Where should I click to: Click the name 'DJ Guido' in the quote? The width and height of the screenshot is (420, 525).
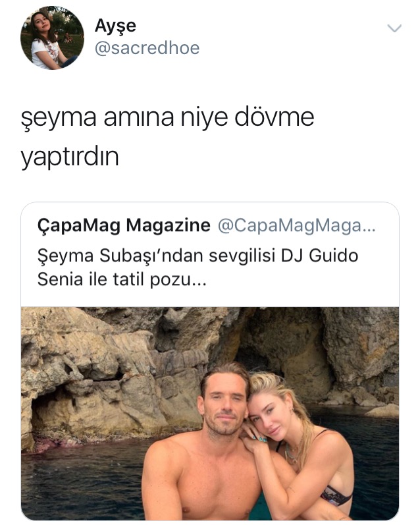click(319, 256)
